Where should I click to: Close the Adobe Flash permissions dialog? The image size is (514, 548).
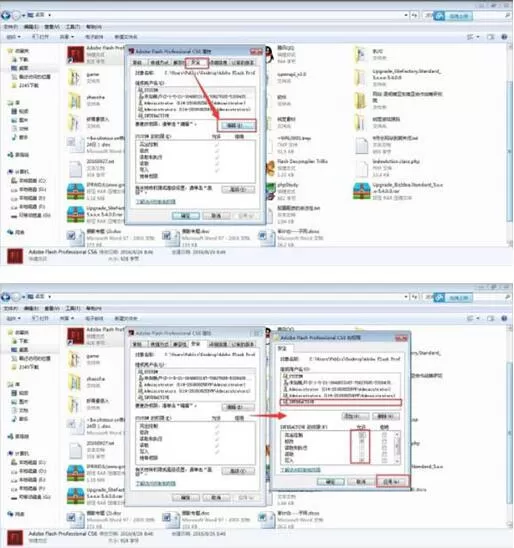tap(401, 338)
